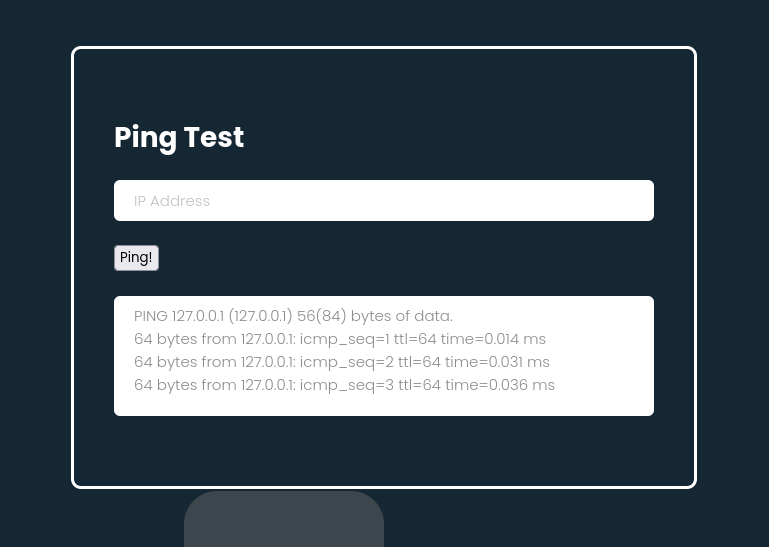Click ttl=64 in the icmp_seq=1 line

coord(414,339)
